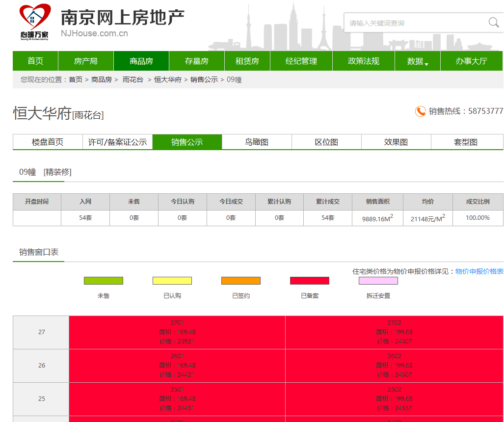The width and height of the screenshot is (504, 422).
Task: Click the orange sales hotline phone icon
Action: pyautogui.click(x=420, y=111)
